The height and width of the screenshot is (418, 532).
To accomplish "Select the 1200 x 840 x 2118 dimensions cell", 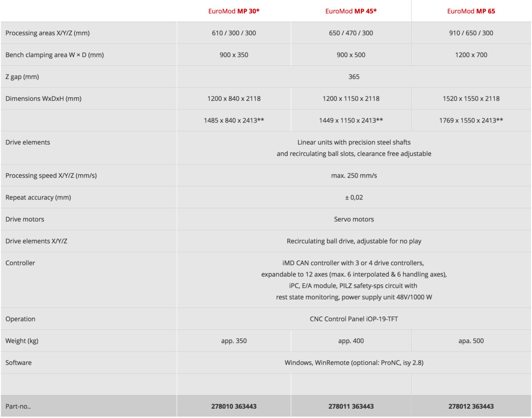I will (x=234, y=99).
